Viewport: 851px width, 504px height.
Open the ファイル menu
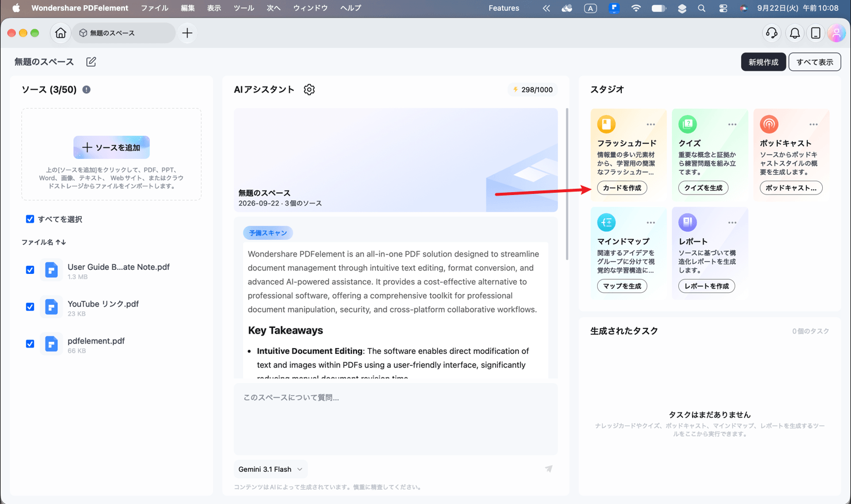coord(155,8)
